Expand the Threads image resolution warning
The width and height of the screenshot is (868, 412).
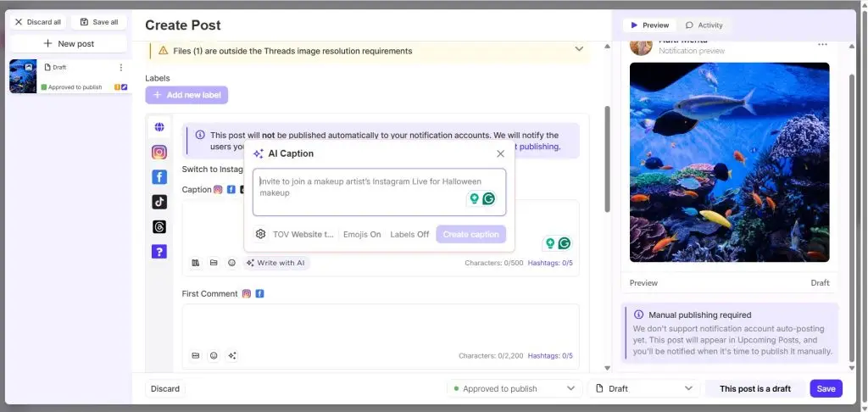579,48
